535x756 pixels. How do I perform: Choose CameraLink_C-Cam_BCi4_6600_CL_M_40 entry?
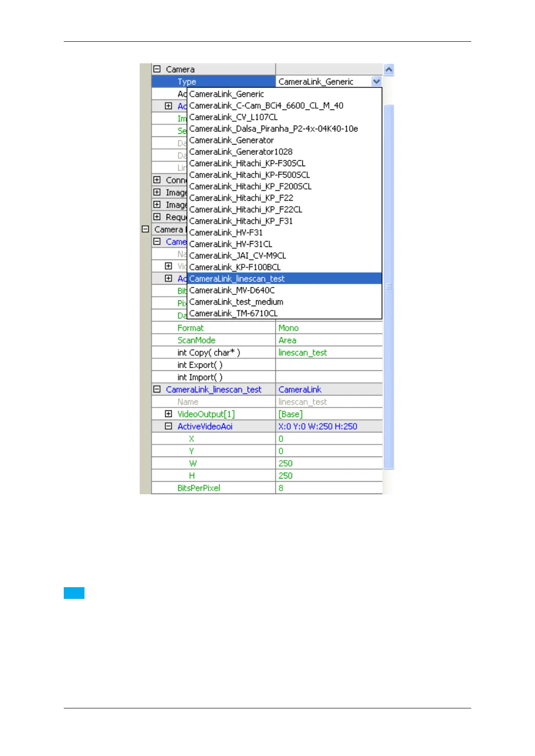coord(284,105)
